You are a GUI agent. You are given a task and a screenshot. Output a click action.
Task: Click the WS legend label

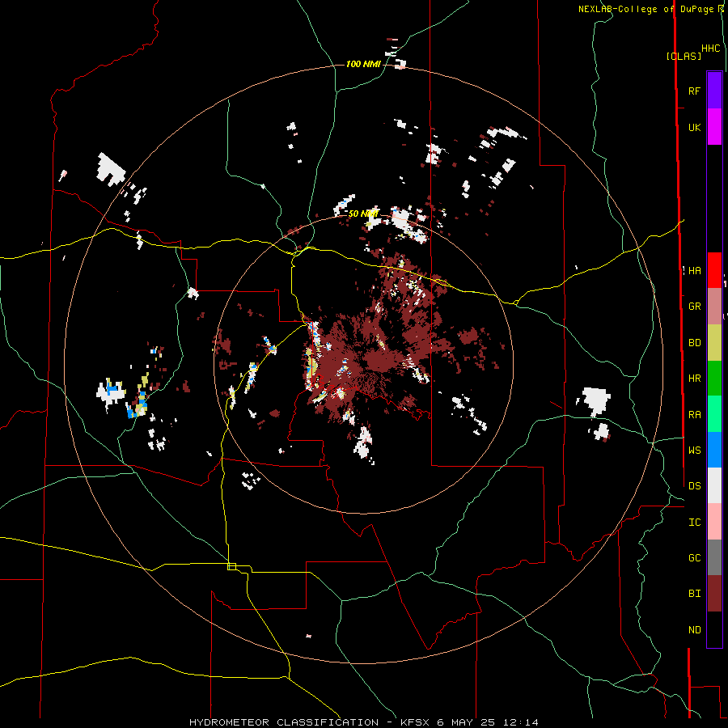click(694, 451)
